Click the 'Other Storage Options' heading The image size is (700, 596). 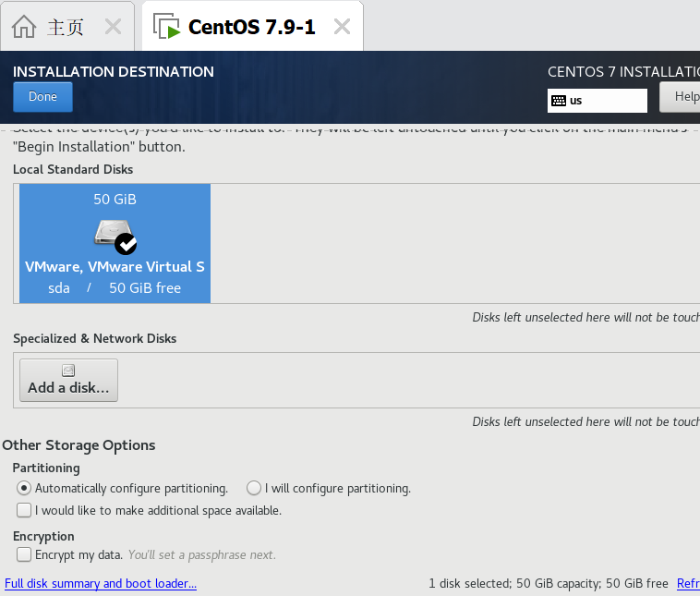click(79, 445)
